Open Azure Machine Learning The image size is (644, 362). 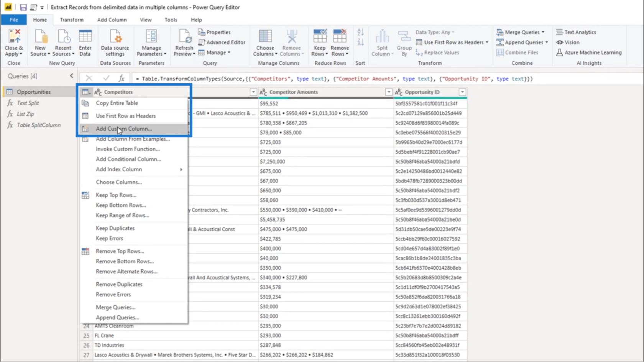[589, 52]
